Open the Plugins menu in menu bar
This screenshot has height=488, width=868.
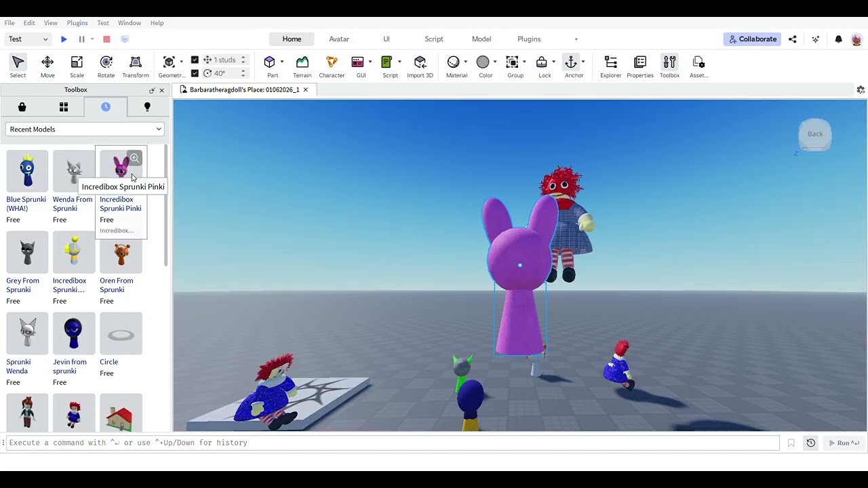point(77,23)
